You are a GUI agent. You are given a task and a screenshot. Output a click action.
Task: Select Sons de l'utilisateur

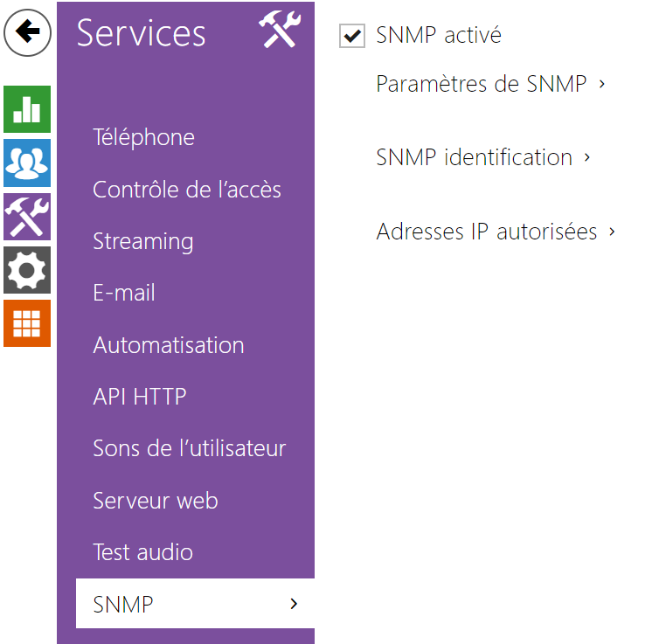(x=189, y=448)
